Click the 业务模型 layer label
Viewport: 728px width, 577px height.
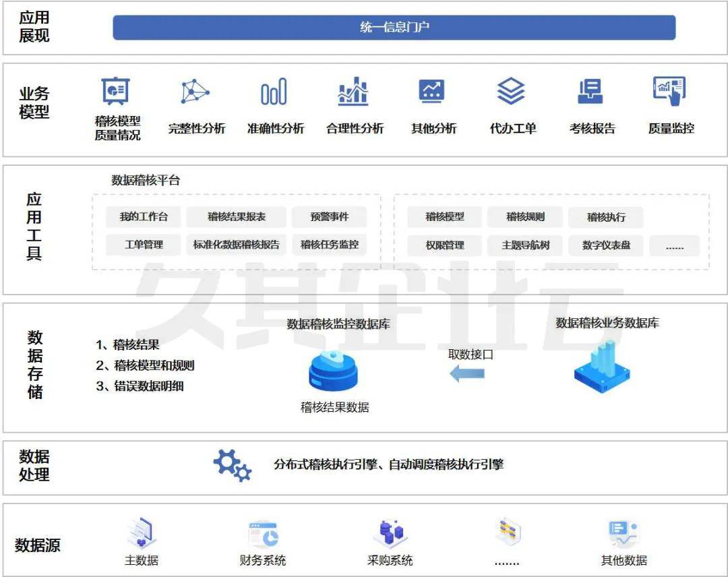coord(34,103)
